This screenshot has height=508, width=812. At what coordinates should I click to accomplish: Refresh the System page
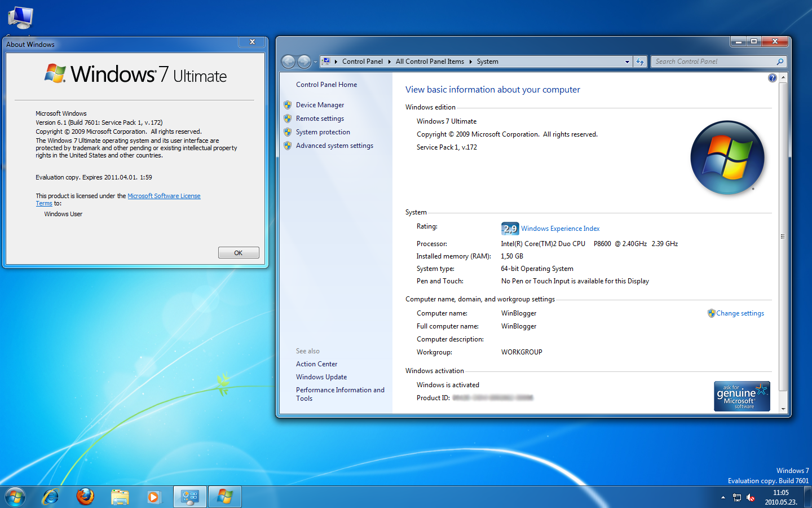pyautogui.click(x=640, y=62)
